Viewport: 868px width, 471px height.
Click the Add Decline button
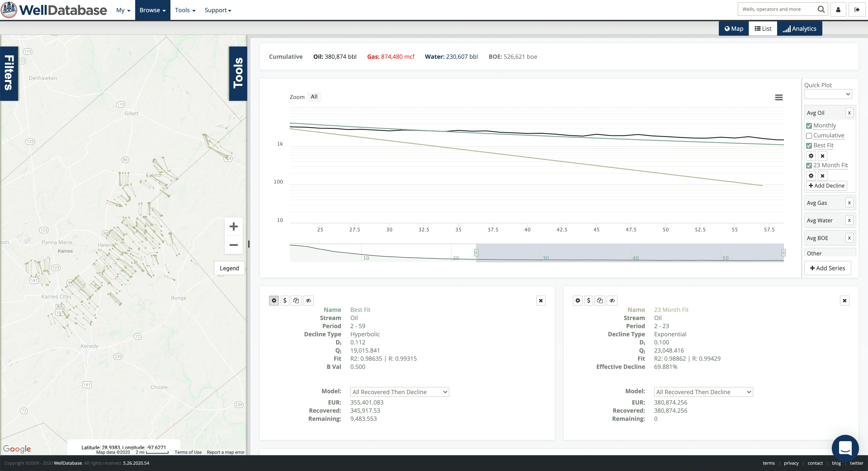pyautogui.click(x=827, y=186)
